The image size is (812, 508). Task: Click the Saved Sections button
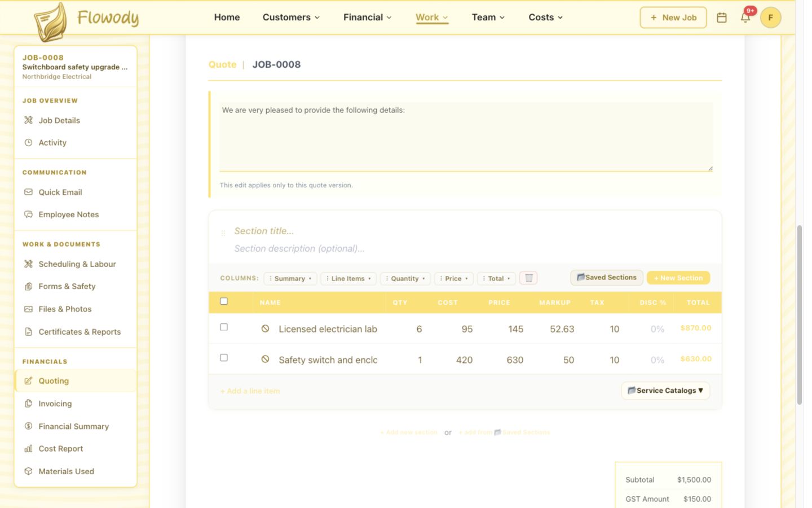(607, 278)
